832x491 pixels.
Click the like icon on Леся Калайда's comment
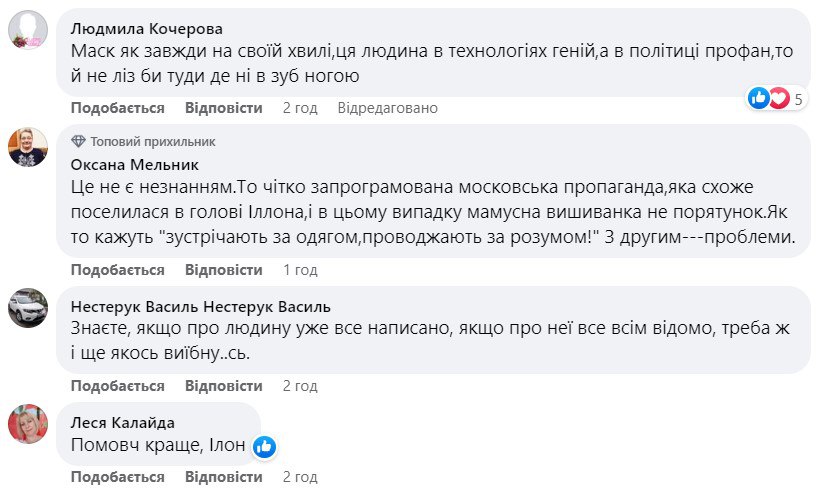tap(265, 445)
